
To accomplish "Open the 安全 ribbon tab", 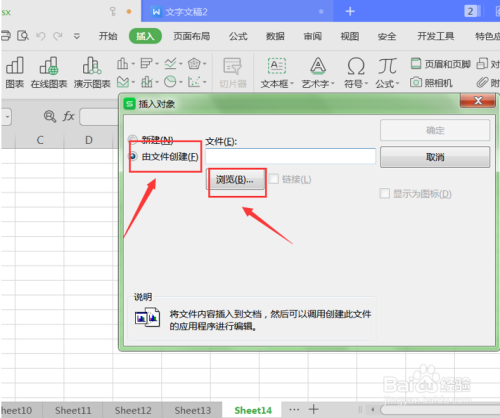I will coord(387,36).
